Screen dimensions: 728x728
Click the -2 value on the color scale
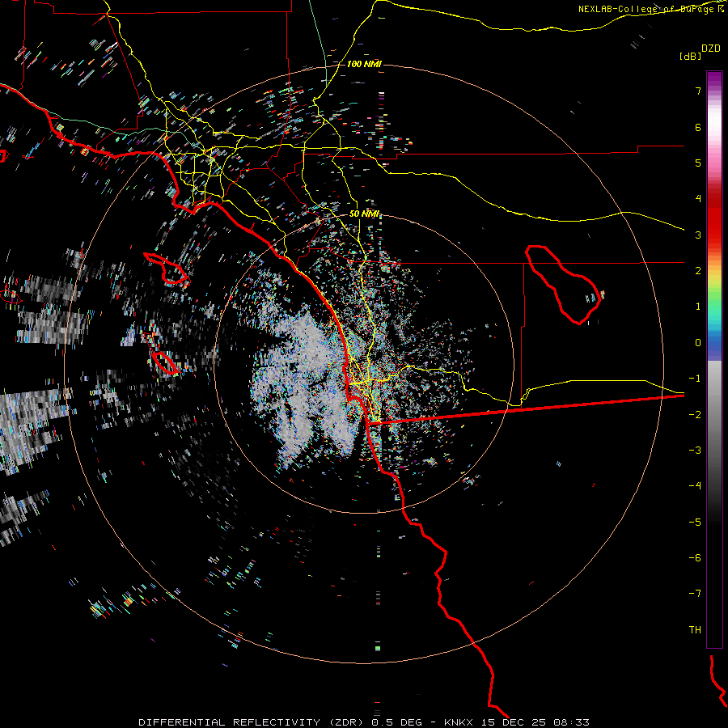(x=695, y=415)
